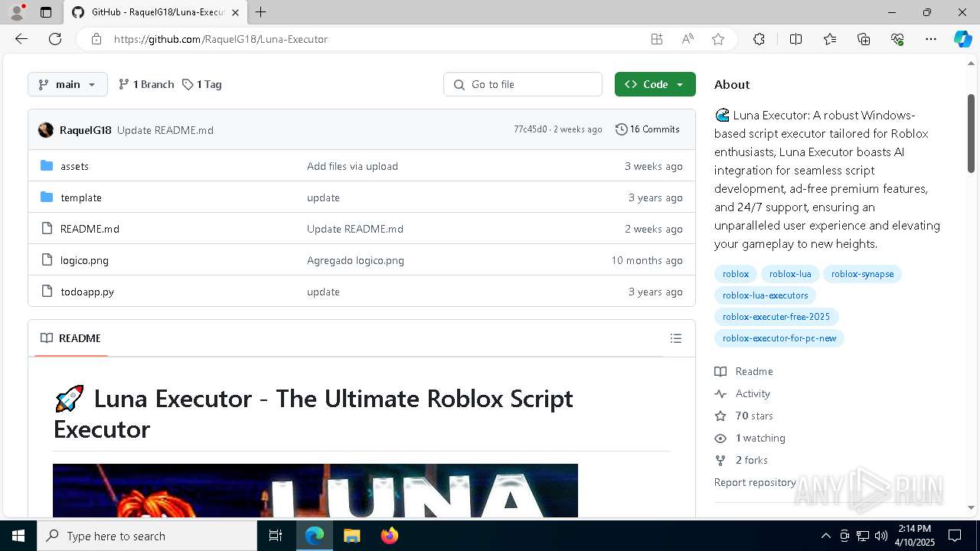Open a new tab with plus button
This screenshot has height=551, width=980.
(x=261, y=12)
